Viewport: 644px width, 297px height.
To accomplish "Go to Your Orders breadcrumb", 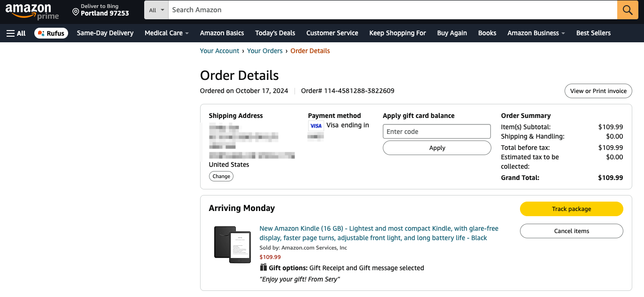I will pyautogui.click(x=265, y=51).
